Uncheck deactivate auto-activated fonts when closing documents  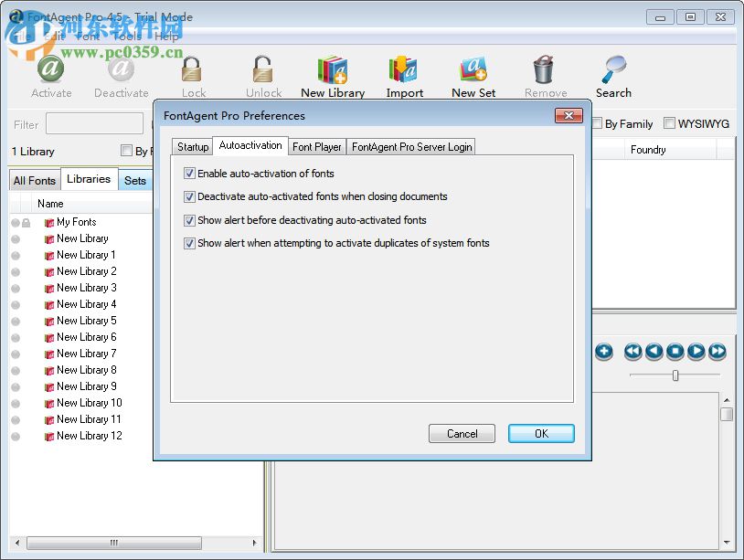189,196
